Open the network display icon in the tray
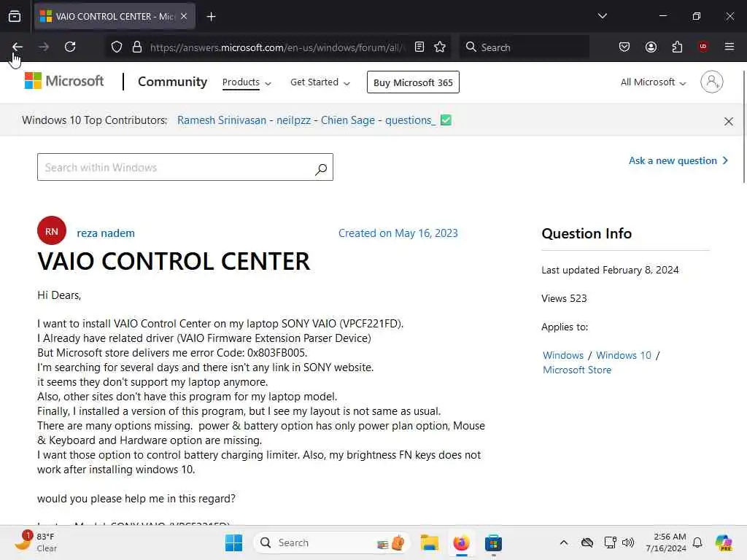The image size is (747, 560). (x=610, y=542)
